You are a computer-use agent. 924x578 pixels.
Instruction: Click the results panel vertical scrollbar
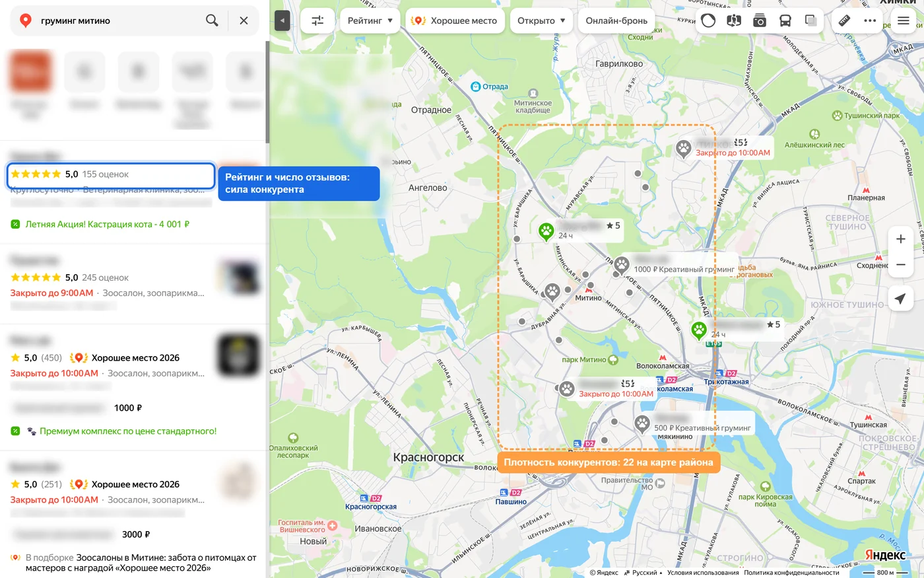[x=267, y=92]
